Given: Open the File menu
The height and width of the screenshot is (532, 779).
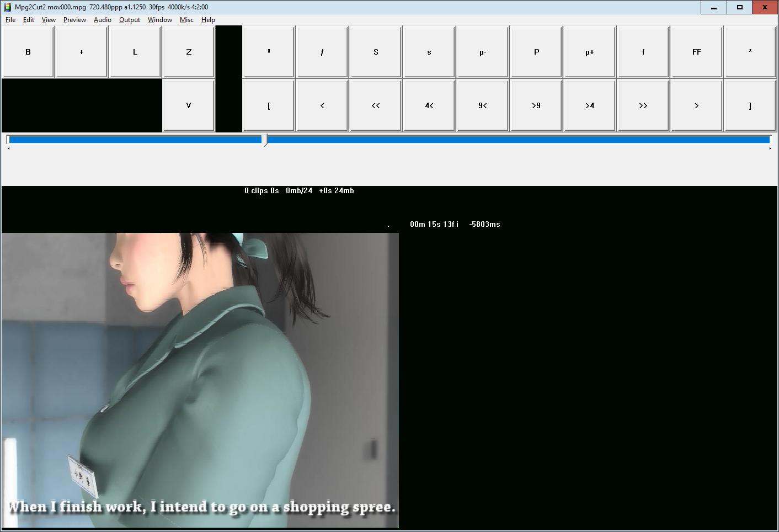Looking at the screenshot, I should (x=10, y=20).
